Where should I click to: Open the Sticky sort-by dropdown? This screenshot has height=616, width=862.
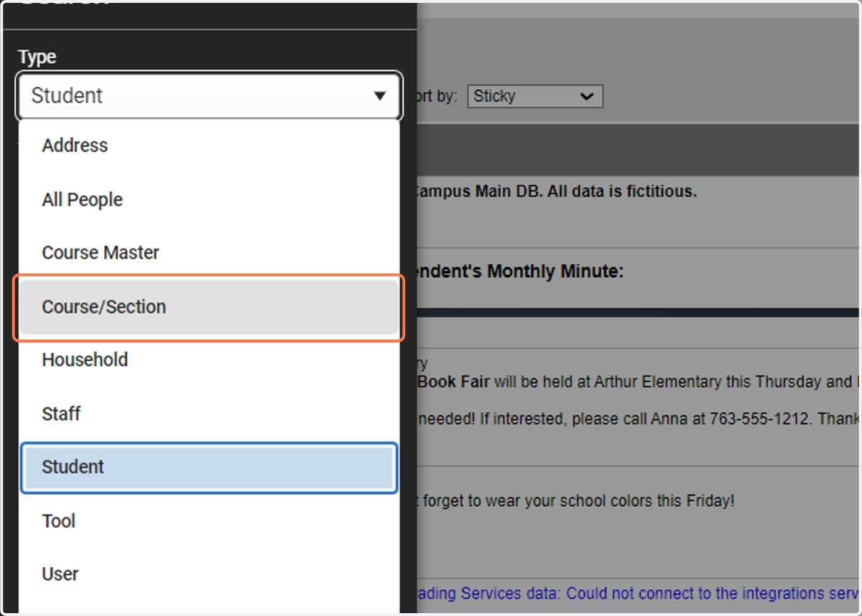click(535, 96)
